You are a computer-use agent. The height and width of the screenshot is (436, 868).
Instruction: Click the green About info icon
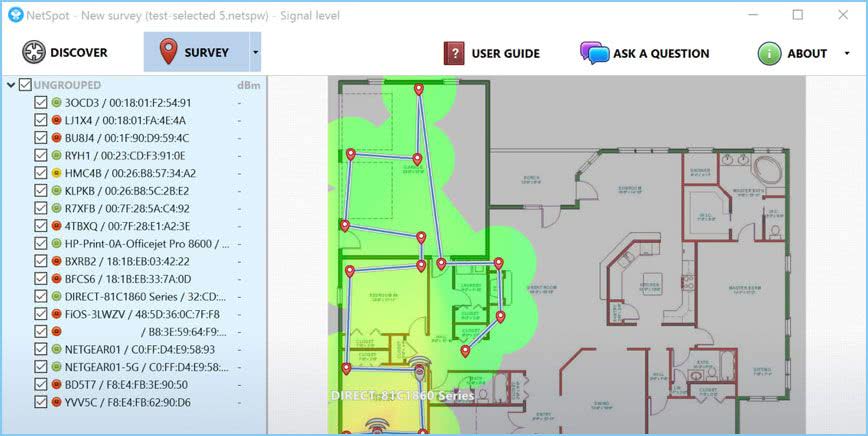(768, 53)
